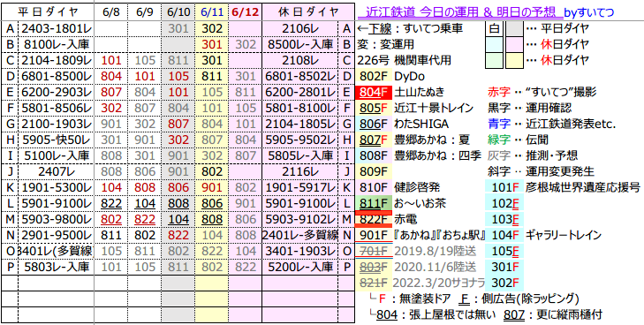
Task: Select the 6/8 column header
Action: [111, 12]
